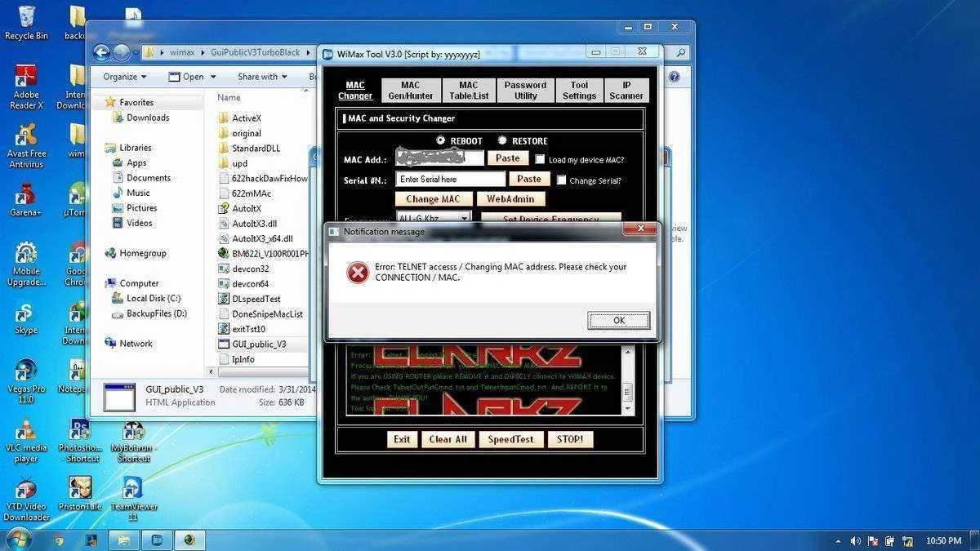Click wimax in the Explorer address bar
This screenshot has width=980, height=551.
coord(182,53)
